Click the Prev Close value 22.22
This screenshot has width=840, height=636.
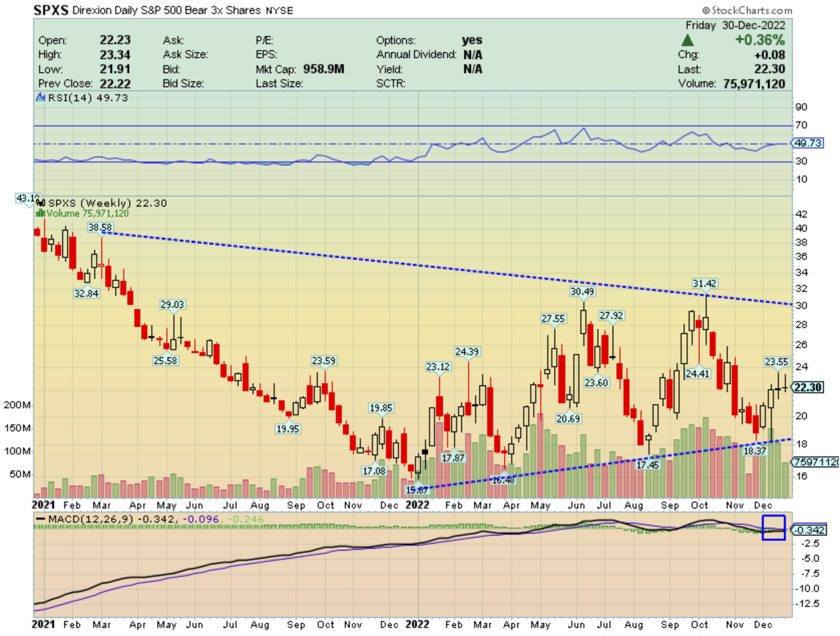(x=115, y=84)
